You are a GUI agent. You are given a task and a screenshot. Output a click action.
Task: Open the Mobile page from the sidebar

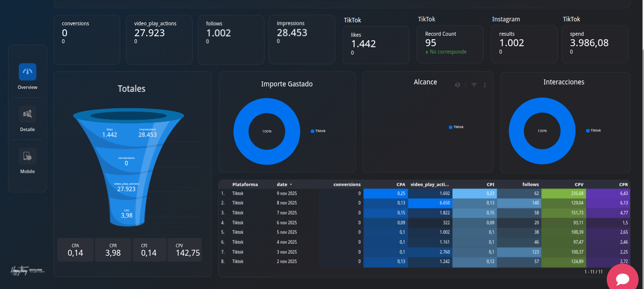27,156
